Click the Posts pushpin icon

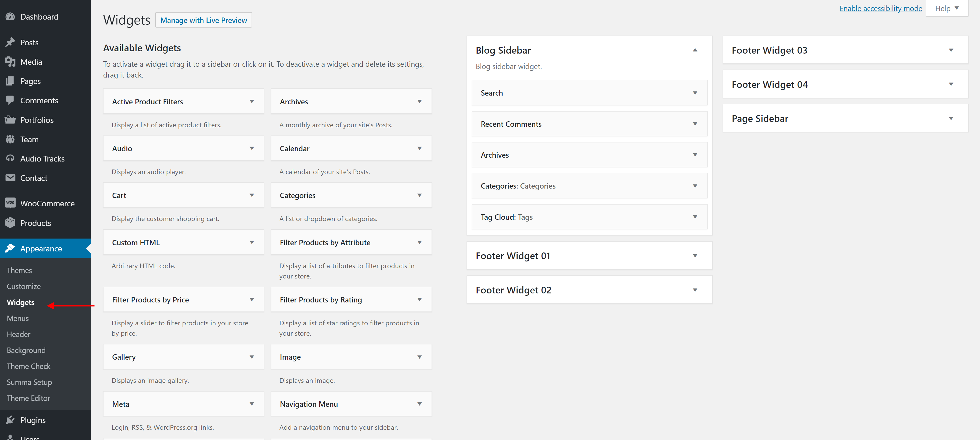(10, 42)
